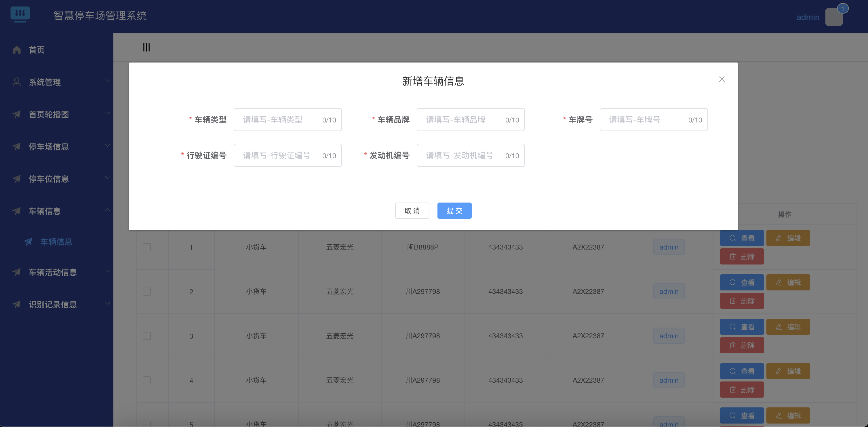Click admin username link in header
This screenshot has height=427, width=868.
pyautogui.click(x=808, y=17)
